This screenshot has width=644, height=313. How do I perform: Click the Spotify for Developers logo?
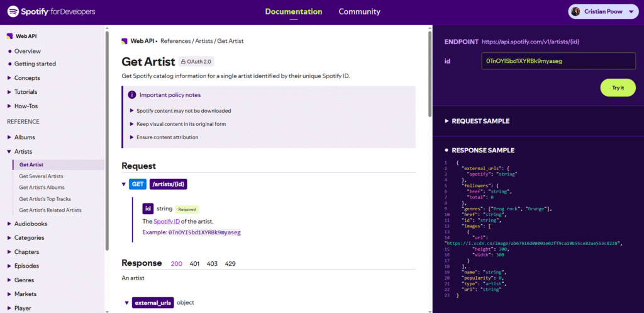pyautogui.click(x=52, y=11)
